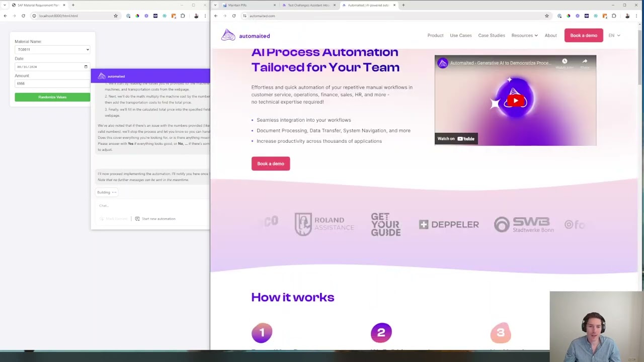Viewport: 644px width, 362px height.
Task: Open profile avatar in left browser toolbar
Action: pyautogui.click(x=196, y=16)
